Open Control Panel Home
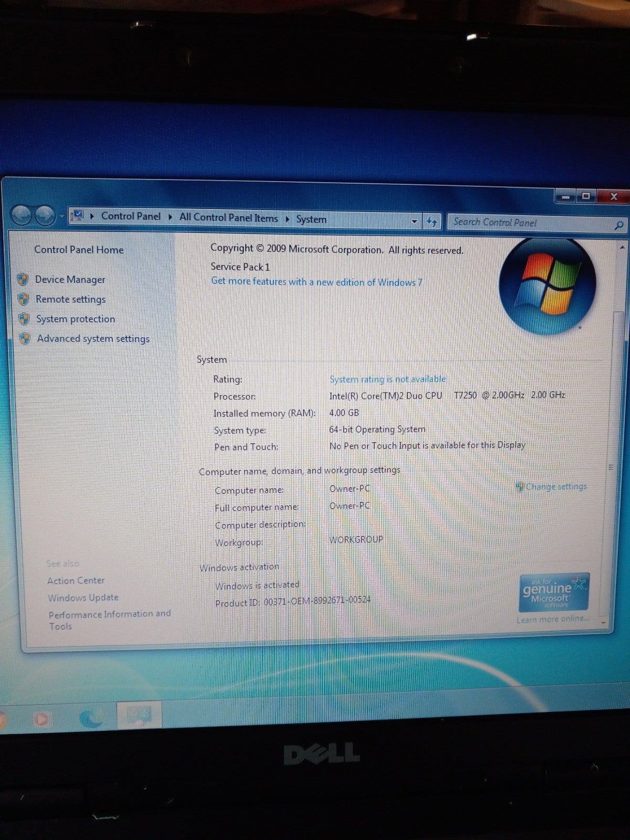630x840 pixels. [x=79, y=250]
